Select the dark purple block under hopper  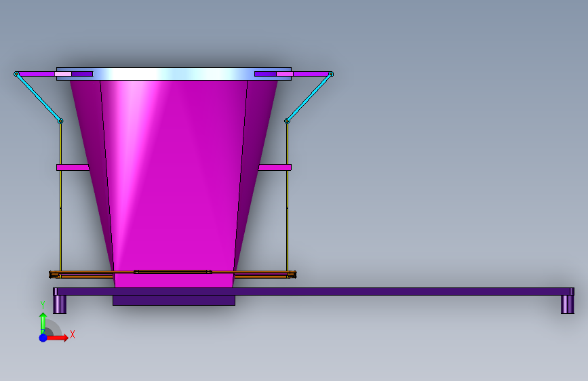[x=174, y=300]
